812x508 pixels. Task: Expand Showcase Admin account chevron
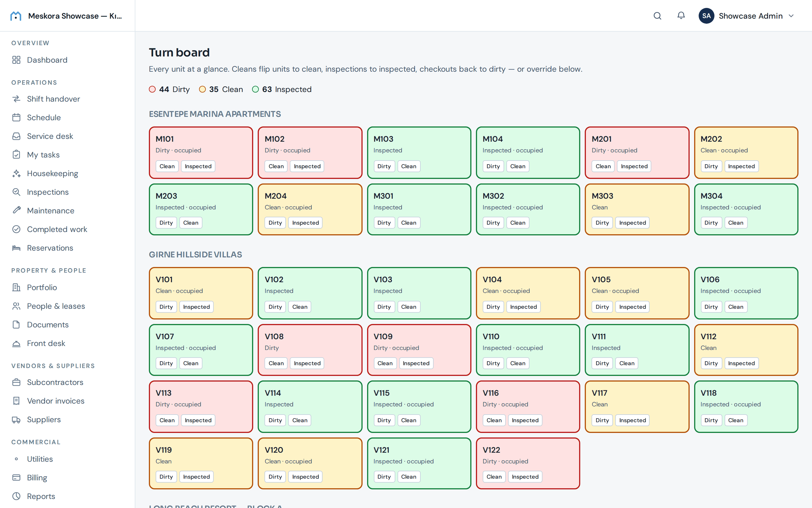point(791,16)
